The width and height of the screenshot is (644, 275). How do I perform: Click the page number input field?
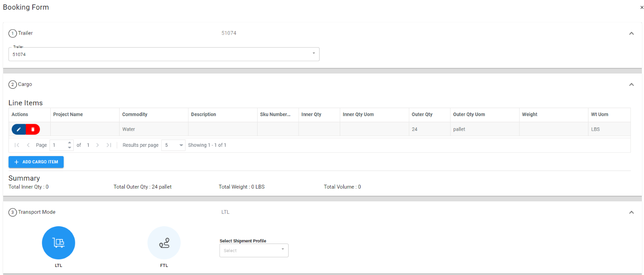tap(58, 145)
